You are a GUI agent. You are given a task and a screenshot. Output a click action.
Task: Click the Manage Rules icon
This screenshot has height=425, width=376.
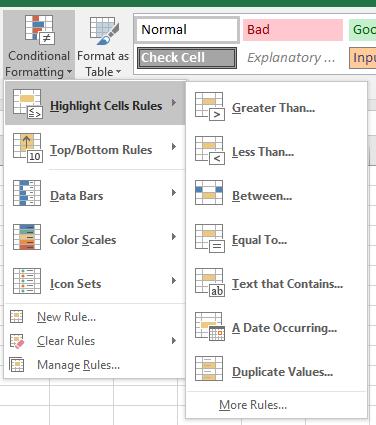coord(17,364)
